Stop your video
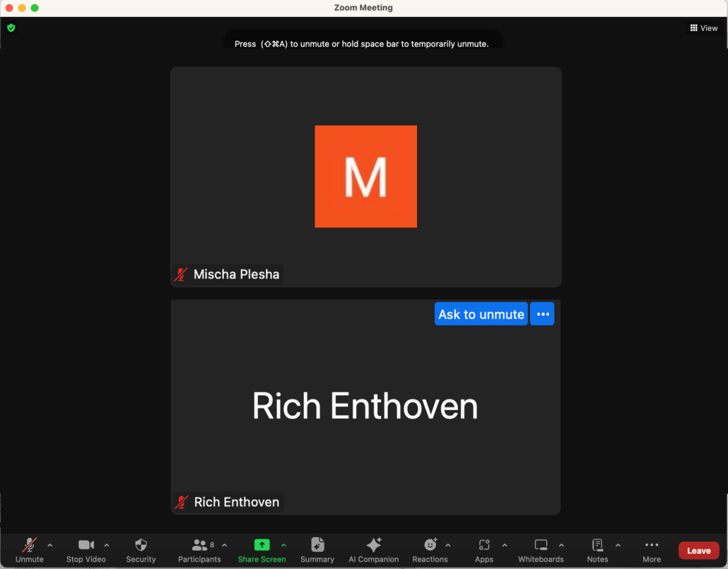This screenshot has height=569, width=728. [x=86, y=551]
